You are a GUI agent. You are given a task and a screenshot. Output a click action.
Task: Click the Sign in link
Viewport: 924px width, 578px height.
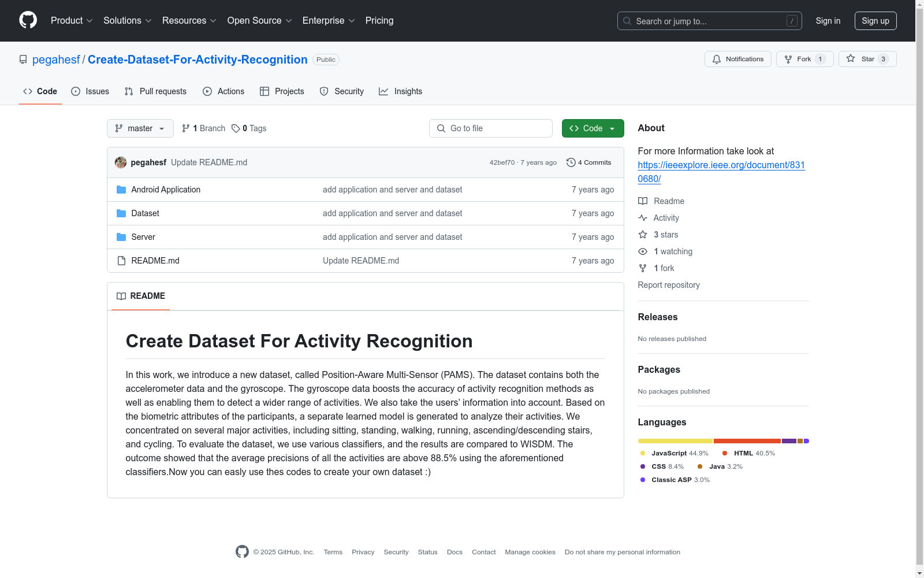[828, 21]
